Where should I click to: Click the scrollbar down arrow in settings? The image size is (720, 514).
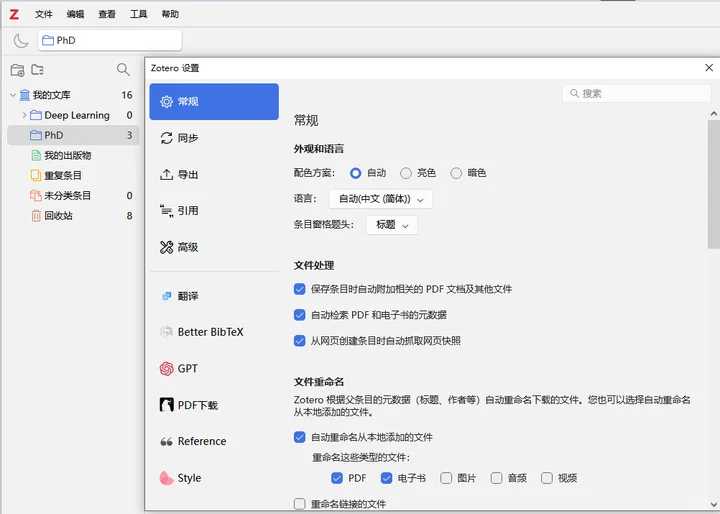coord(714,504)
